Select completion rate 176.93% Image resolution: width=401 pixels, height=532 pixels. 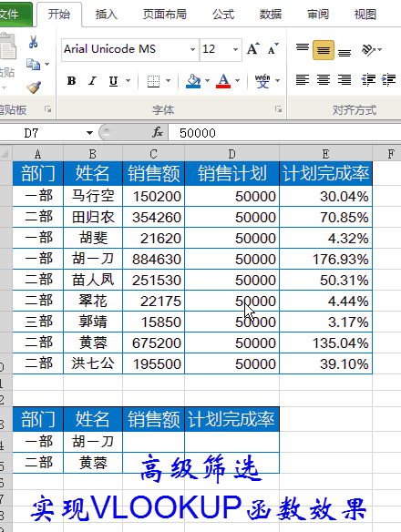325,259
